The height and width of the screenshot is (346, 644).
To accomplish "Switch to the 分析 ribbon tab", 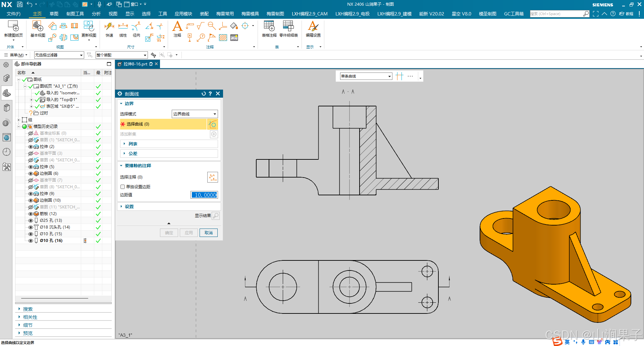I will coord(96,14).
